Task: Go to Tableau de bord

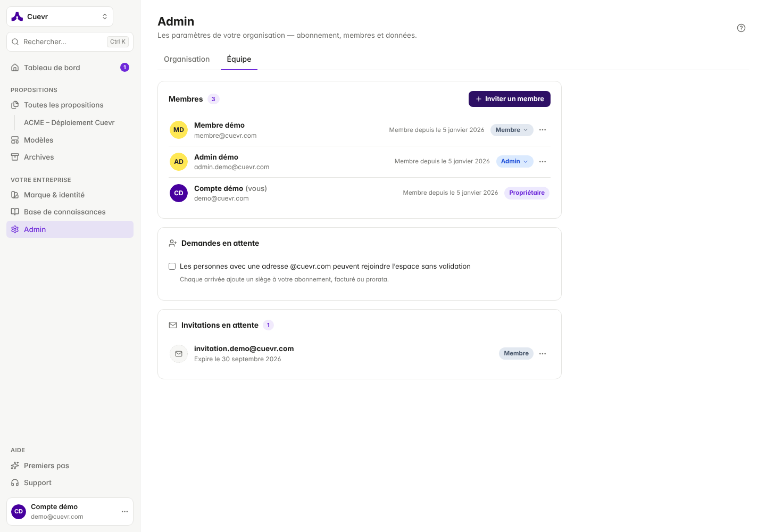Action: pyautogui.click(x=70, y=68)
